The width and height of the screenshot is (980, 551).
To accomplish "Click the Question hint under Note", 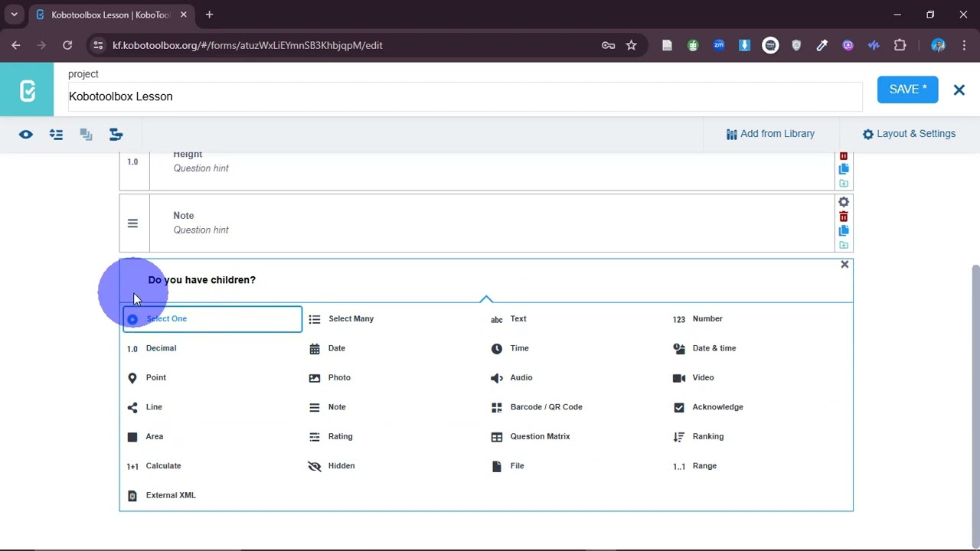I will click(x=201, y=230).
